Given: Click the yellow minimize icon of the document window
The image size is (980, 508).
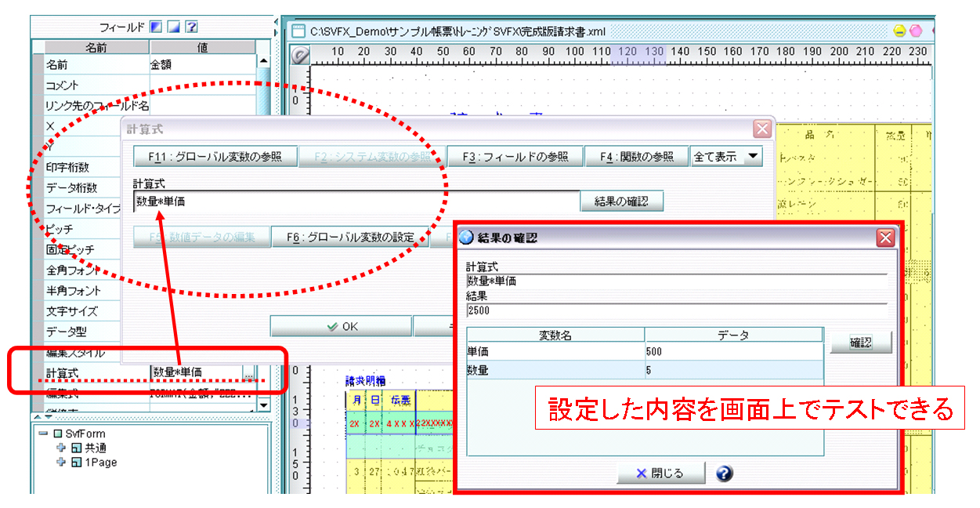Looking at the screenshot, I should point(900,31).
